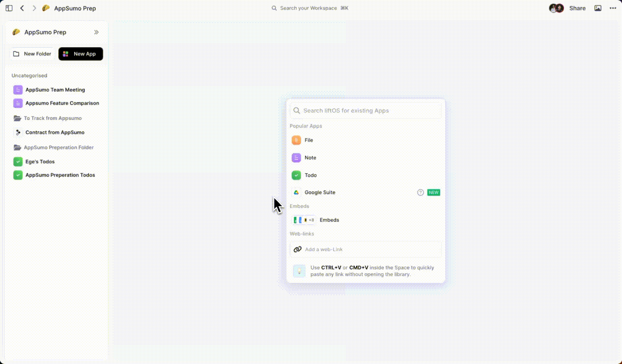Click the Uncategorised section label
Viewport: 622px width, 364px height.
29,75
